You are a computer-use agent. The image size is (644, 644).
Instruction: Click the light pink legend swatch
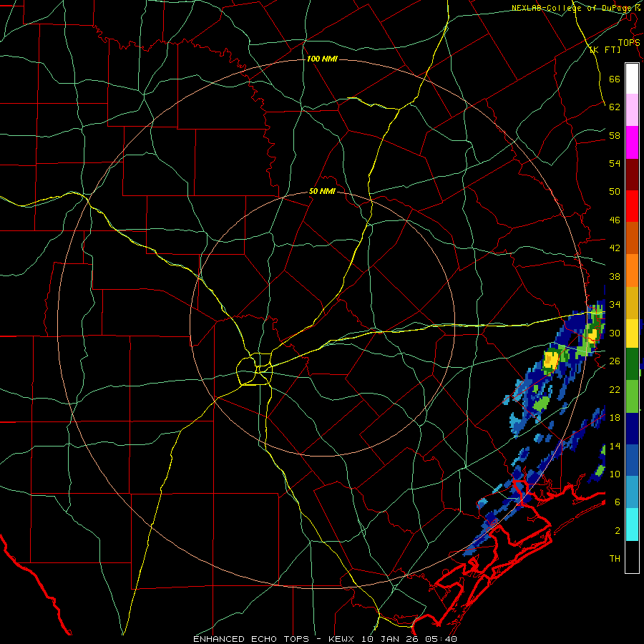[x=632, y=110]
